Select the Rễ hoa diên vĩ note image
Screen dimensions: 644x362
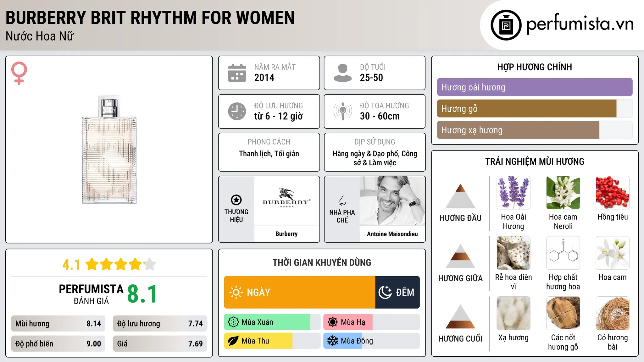tap(514, 253)
